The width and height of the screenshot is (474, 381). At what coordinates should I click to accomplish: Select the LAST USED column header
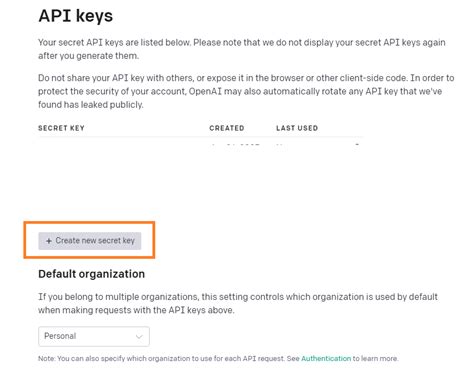point(297,128)
